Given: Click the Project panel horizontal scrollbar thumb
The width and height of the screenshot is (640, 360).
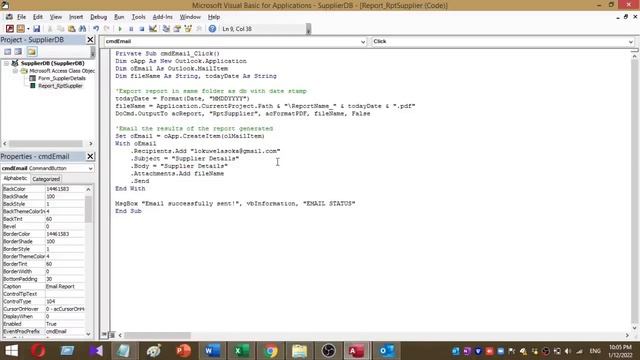Looking at the screenshot, I should (46, 144).
